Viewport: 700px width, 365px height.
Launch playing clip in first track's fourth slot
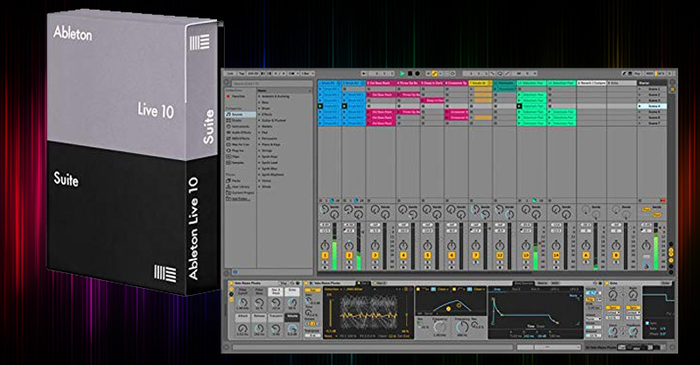[x=321, y=106]
